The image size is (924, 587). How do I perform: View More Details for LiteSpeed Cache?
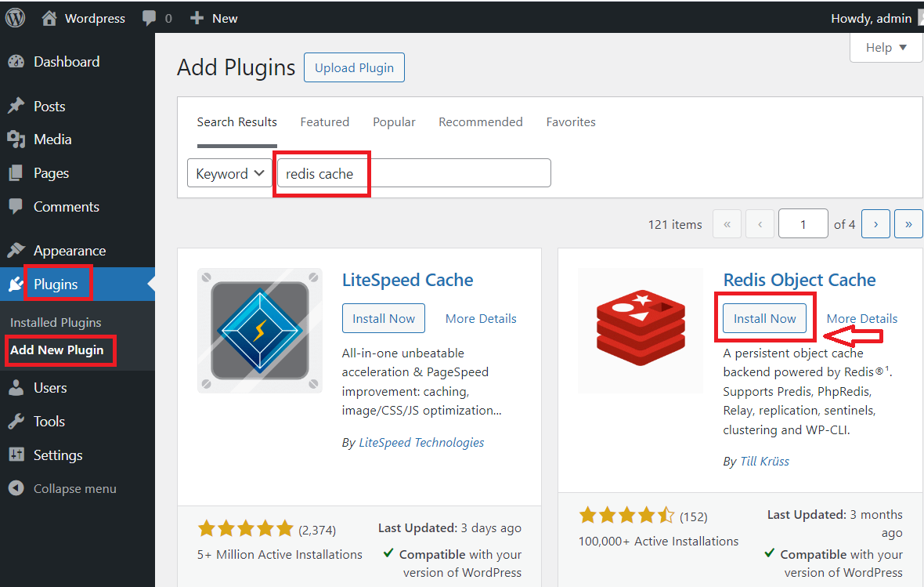pyautogui.click(x=481, y=318)
